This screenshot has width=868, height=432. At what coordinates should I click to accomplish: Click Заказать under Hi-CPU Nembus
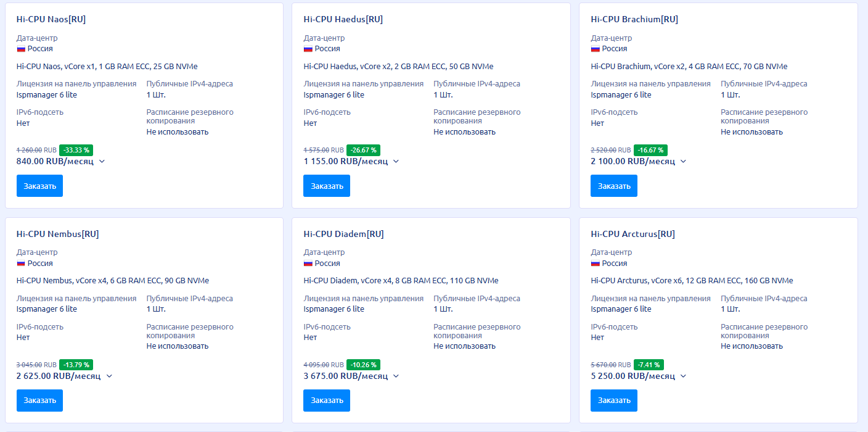(39, 400)
